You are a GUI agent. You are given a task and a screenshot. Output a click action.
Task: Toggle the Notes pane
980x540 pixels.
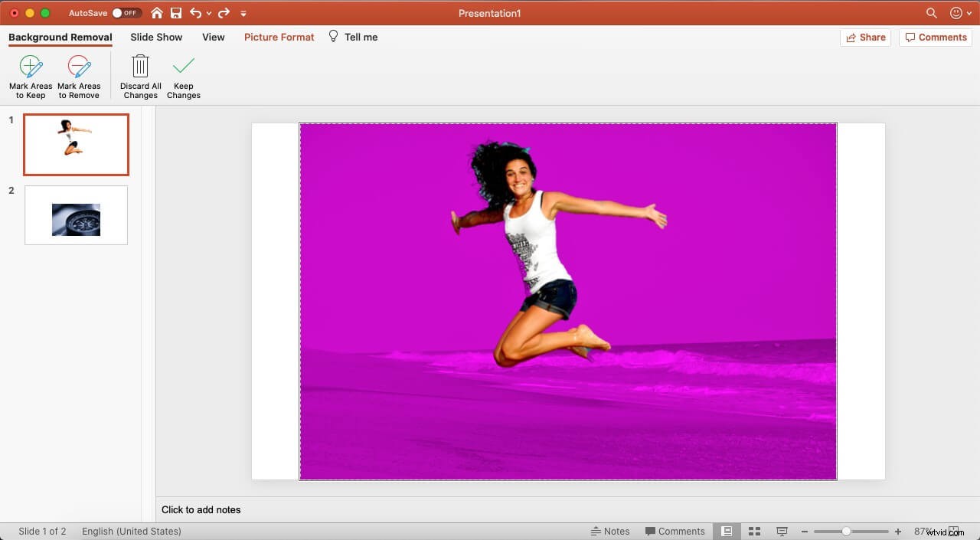[x=610, y=530]
